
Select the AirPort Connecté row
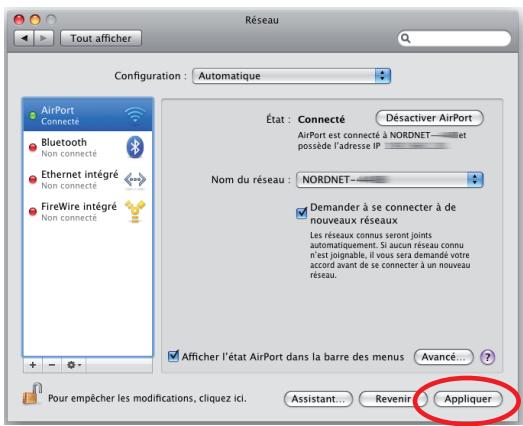tap(88, 115)
